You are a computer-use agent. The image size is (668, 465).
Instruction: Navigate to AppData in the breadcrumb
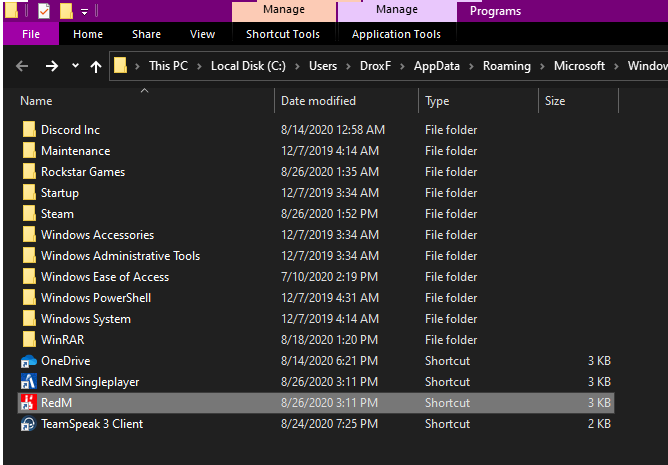[437, 66]
